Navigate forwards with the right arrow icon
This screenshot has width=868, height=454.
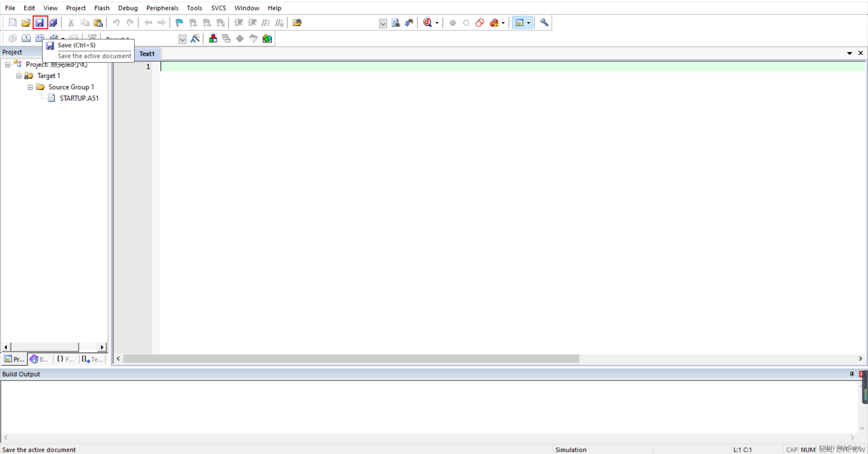[161, 23]
